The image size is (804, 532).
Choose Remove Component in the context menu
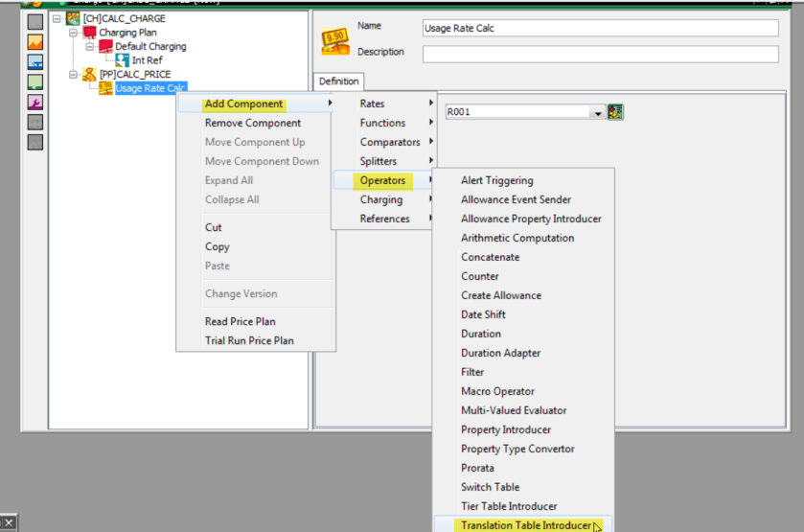[x=253, y=123]
